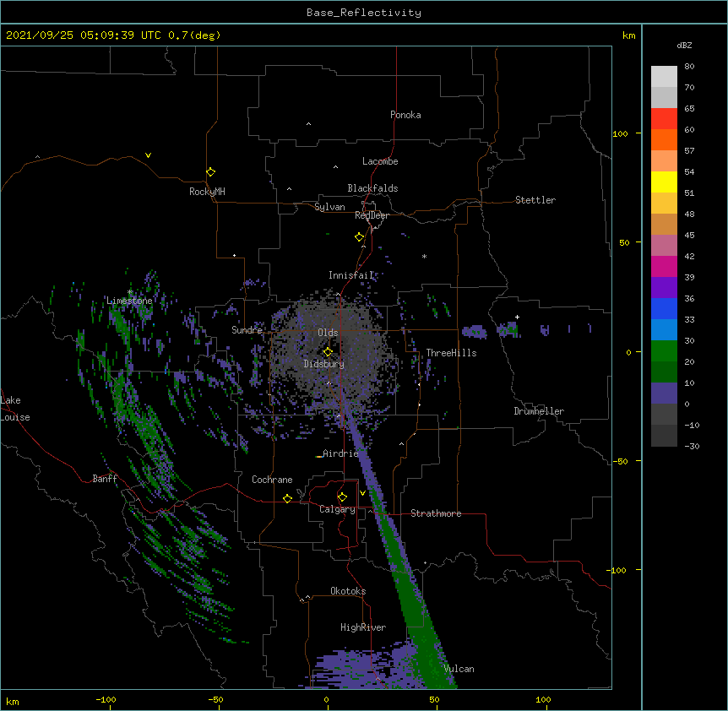728x711 pixels.
Task: Click the dBZ legend heading
Action: coord(684,45)
